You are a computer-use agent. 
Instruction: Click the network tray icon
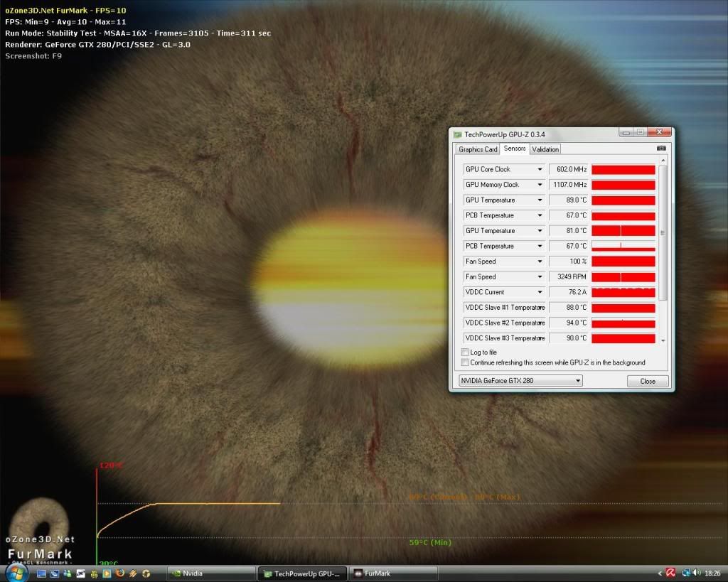686,573
